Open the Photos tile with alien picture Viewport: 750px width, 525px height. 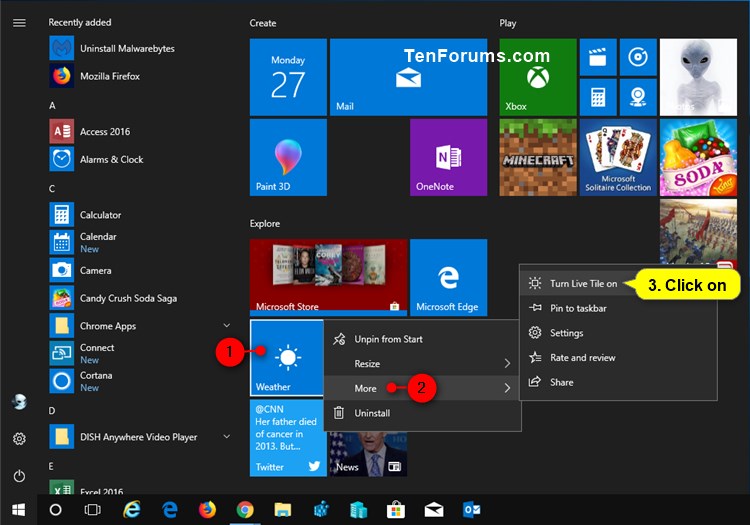point(698,77)
